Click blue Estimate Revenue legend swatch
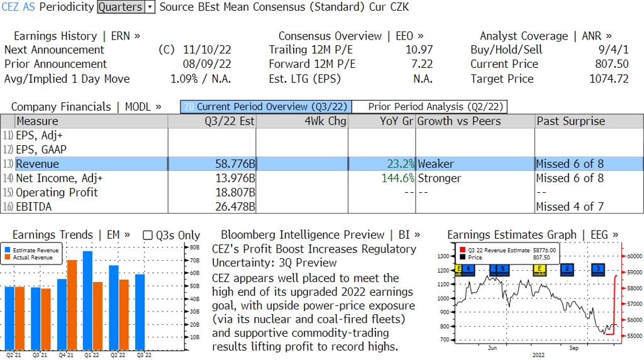 coord(8,250)
